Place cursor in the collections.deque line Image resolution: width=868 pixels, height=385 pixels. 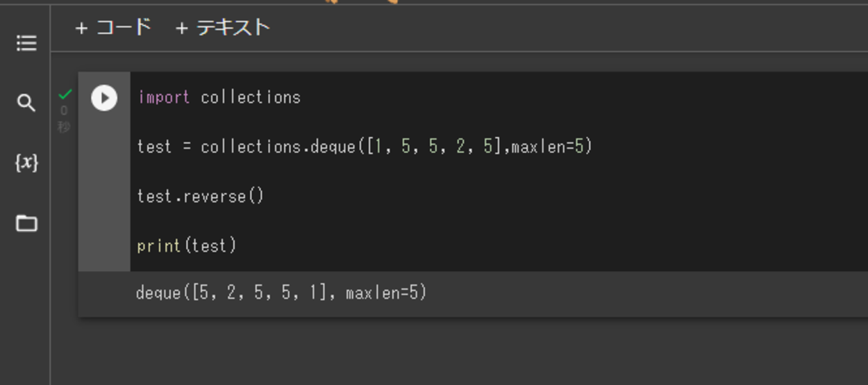tap(365, 147)
